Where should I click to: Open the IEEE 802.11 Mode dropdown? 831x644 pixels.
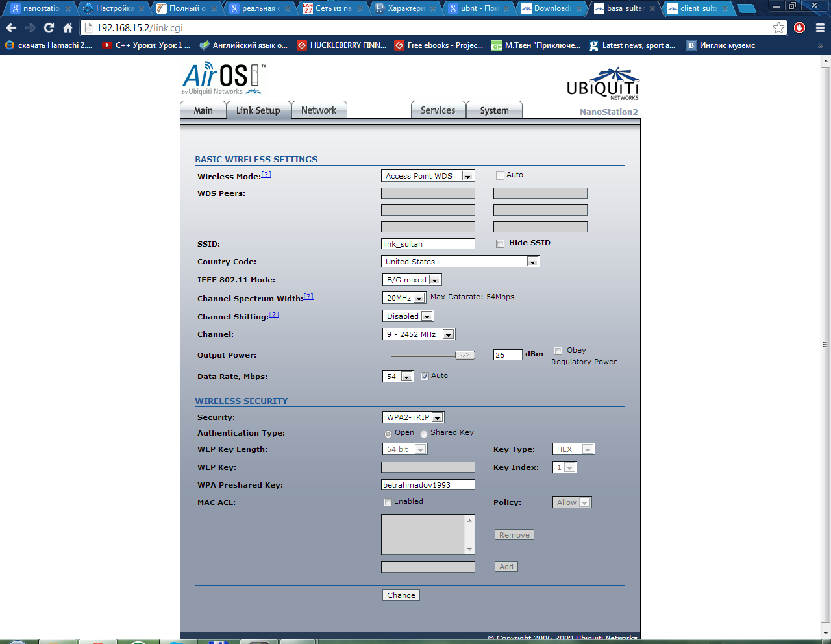(x=412, y=280)
